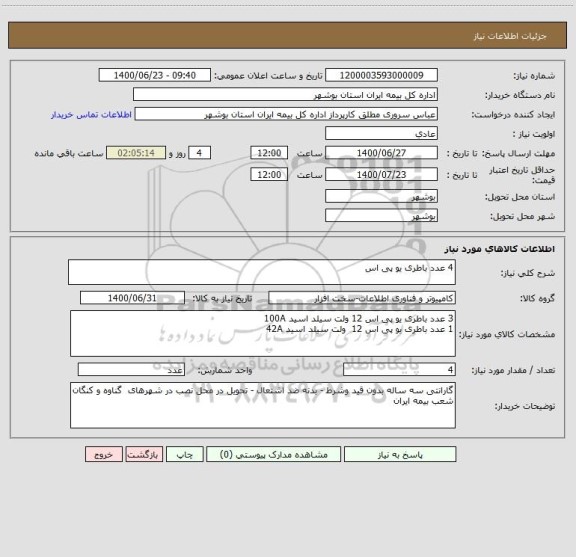Select the شماره نیاز field 1200003593000009

[x=381, y=75]
